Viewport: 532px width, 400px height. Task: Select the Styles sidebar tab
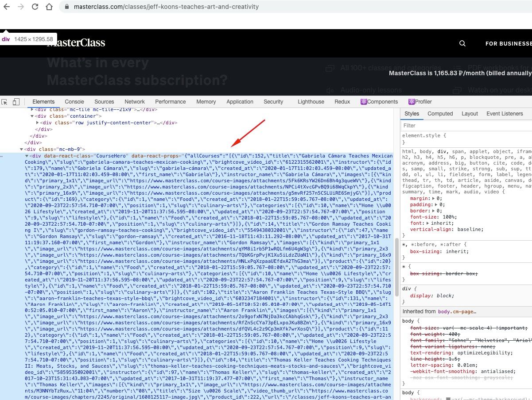tap(412, 114)
